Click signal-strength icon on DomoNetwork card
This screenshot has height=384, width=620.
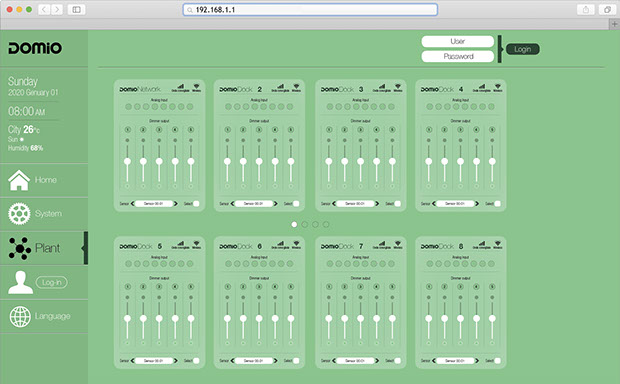[x=180, y=86]
